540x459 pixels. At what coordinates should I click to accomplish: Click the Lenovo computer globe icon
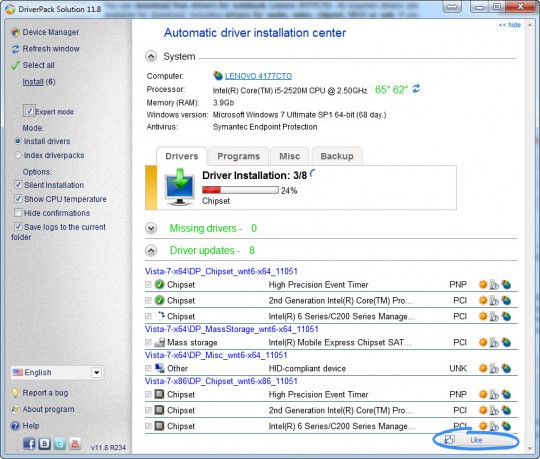218,75
